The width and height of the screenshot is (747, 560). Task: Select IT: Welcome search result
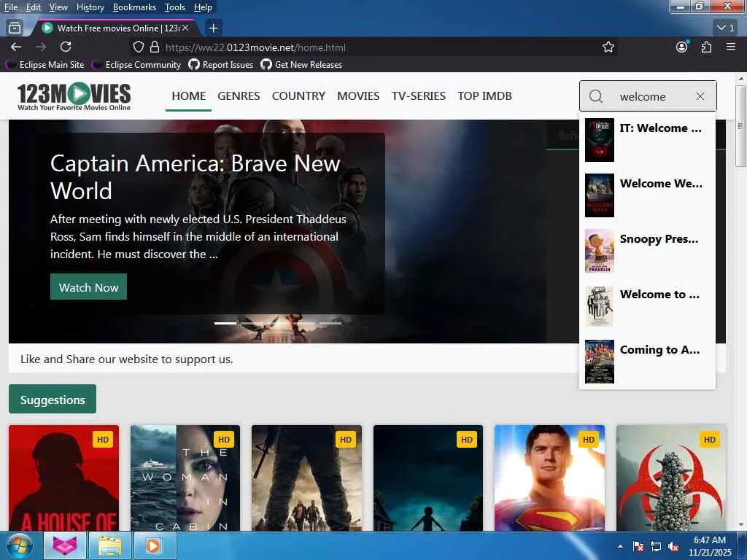(x=648, y=140)
